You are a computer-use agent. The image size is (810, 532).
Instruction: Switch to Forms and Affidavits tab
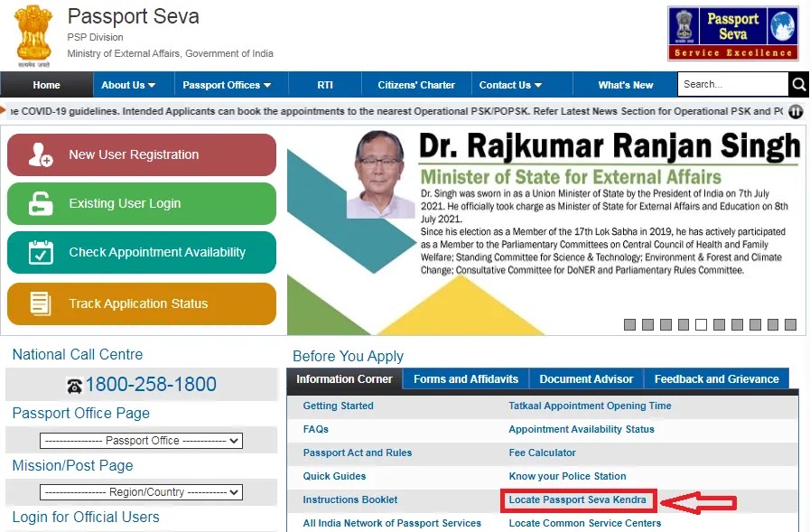tap(466, 379)
